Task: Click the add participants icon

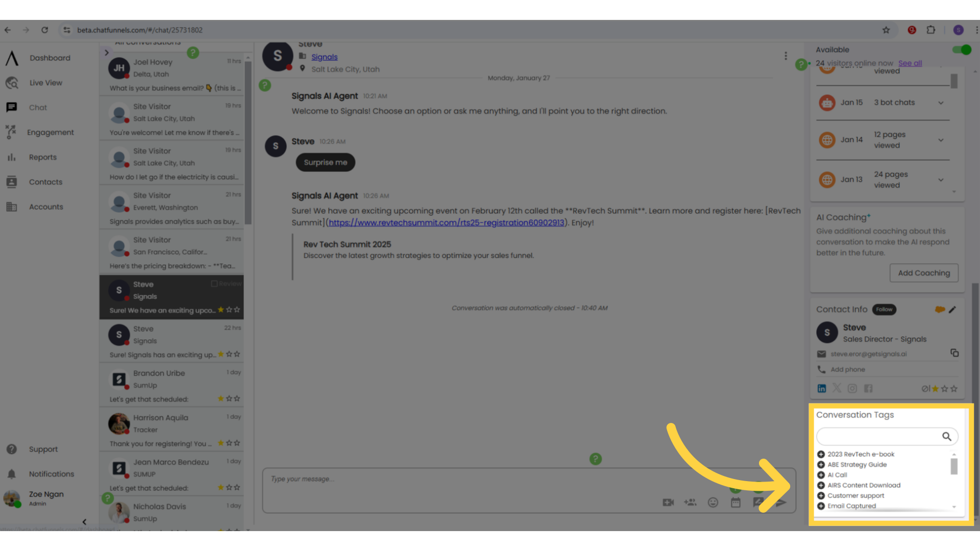Action: click(x=690, y=503)
